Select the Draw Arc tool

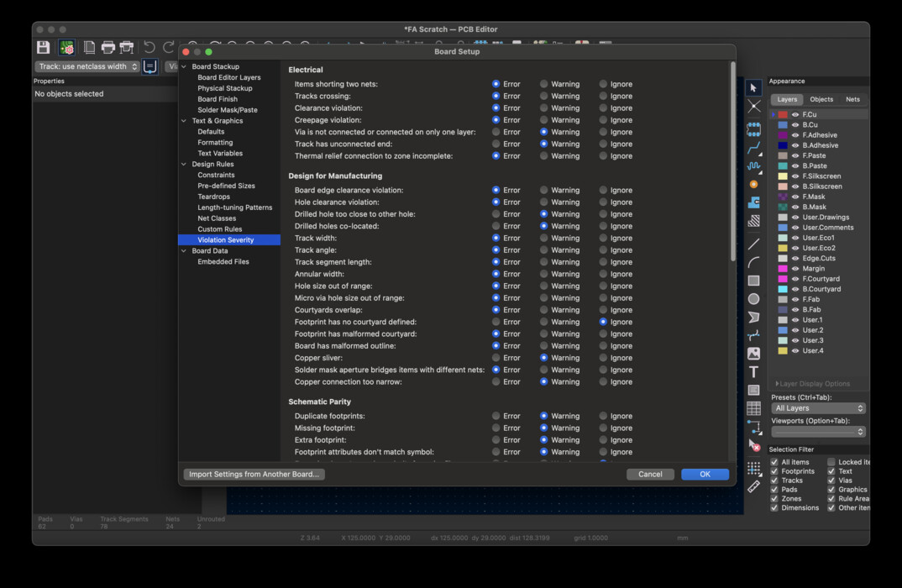tap(753, 262)
